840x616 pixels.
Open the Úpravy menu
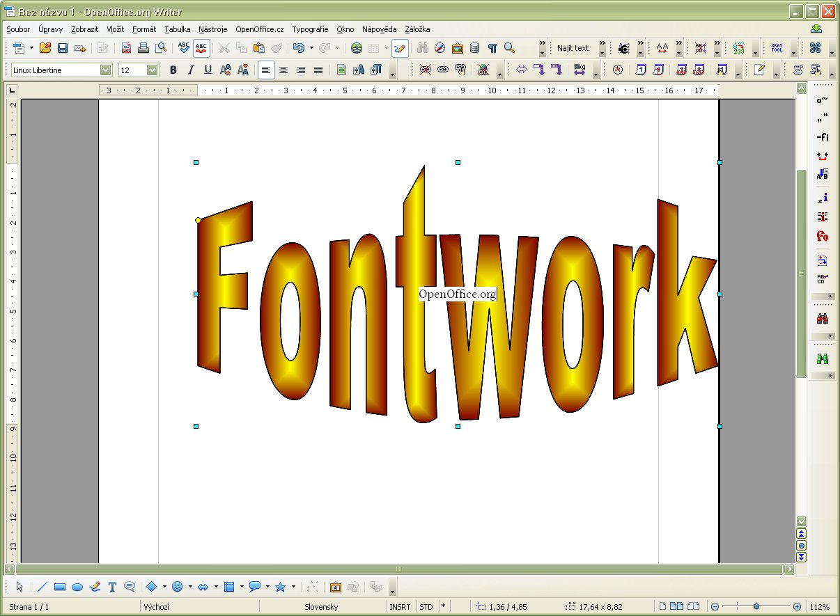click(x=51, y=29)
